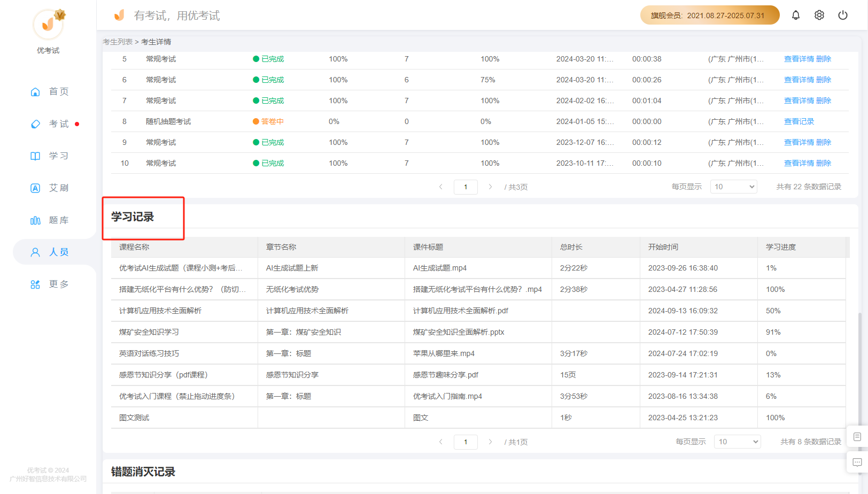Viewport: 868px width, 494px height.
Task: Click the 共有 22 条数据记录 text
Action: 809,187
